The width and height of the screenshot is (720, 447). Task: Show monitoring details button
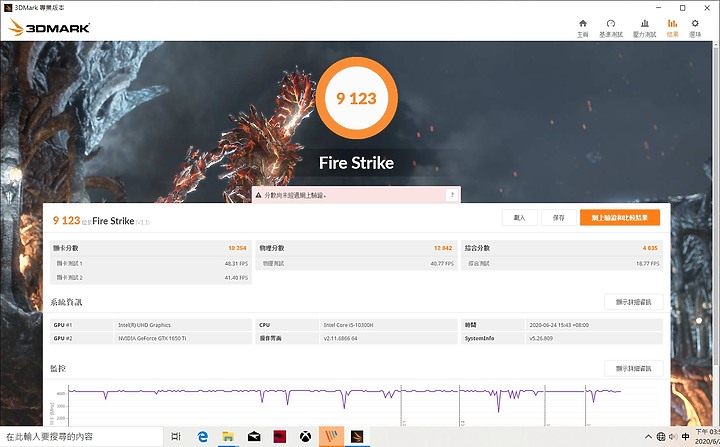[633, 368]
